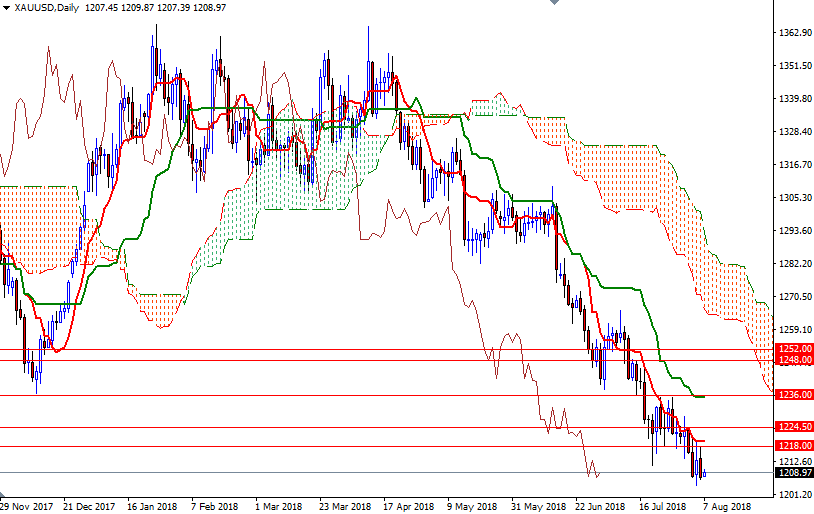Click the 29 Nov 2017 date label
Image resolution: width=814 pixels, height=514 pixels.
click(27, 506)
